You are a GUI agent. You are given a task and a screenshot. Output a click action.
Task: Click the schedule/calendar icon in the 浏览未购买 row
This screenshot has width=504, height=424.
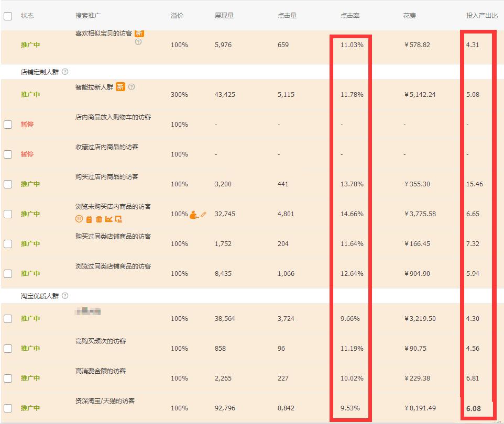[x=89, y=218]
